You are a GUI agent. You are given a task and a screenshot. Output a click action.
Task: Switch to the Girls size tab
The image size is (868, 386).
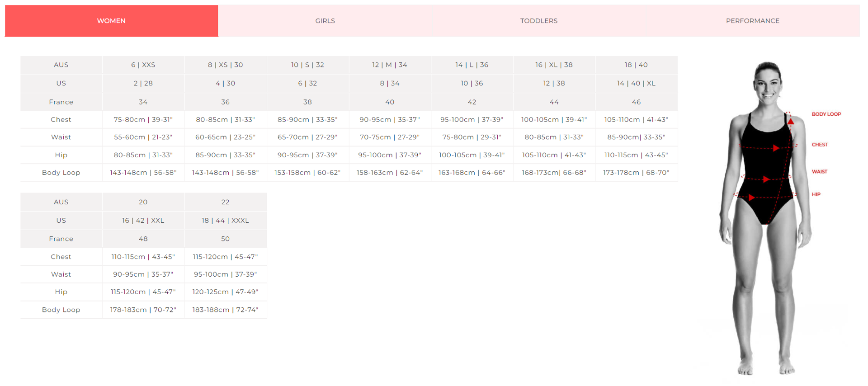tap(325, 21)
